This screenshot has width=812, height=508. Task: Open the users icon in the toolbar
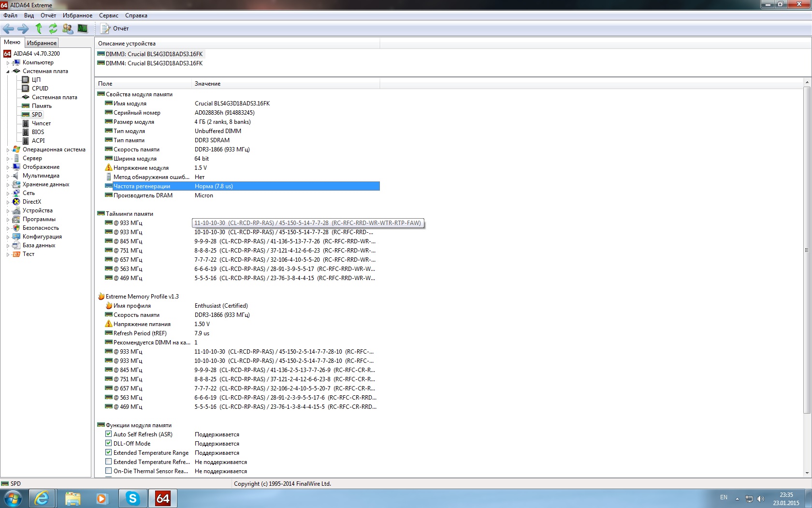[x=68, y=29]
